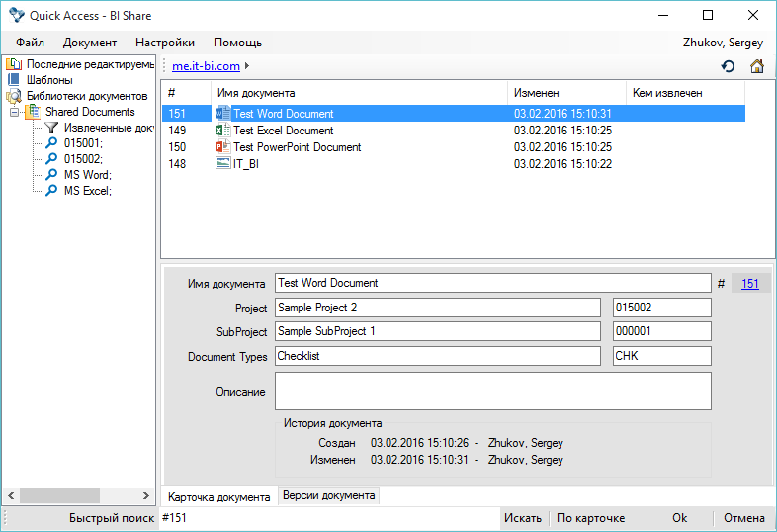Click the search icon beside MS Word
777x532 pixels.
(51, 175)
